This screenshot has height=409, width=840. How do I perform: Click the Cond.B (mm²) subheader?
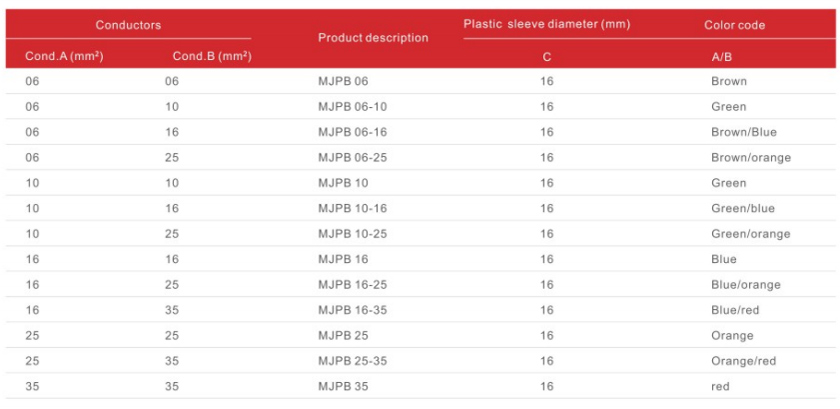click(x=212, y=56)
